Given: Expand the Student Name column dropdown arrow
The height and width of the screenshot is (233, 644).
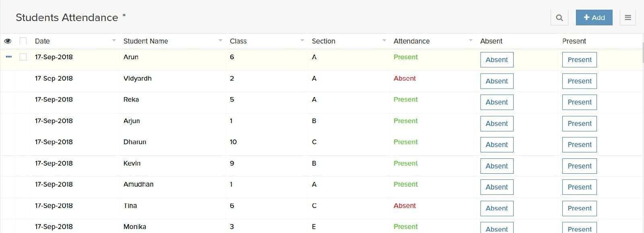Looking at the screenshot, I should pyautogui.click(x=220, y=40).
